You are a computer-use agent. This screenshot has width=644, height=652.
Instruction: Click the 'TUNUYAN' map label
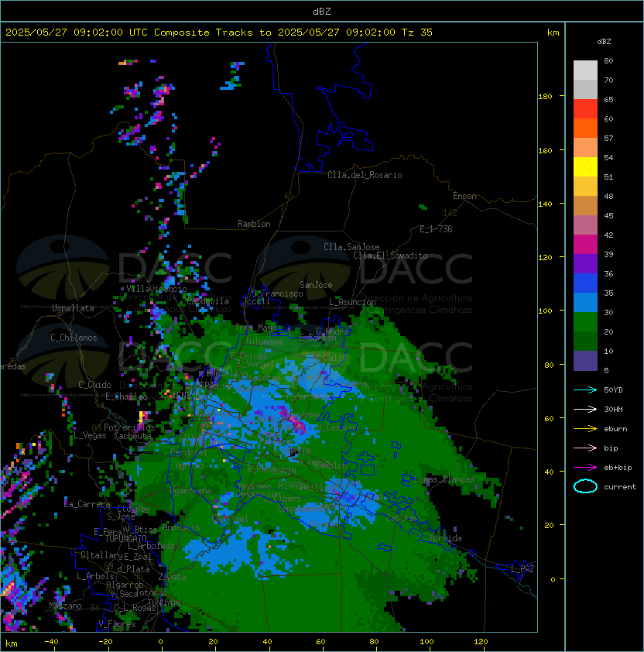[x=164, y=603]
